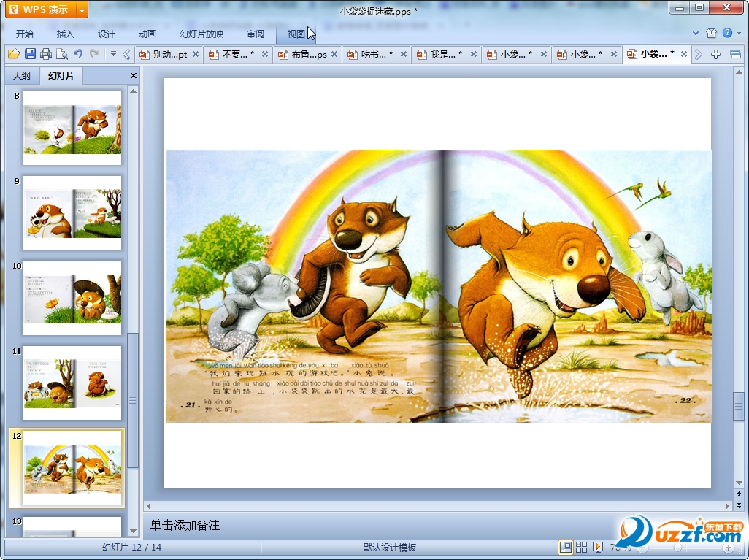Select slide 10 thumbnail
Viewport: 749px width, 560px height.
[x=72, y=298]
